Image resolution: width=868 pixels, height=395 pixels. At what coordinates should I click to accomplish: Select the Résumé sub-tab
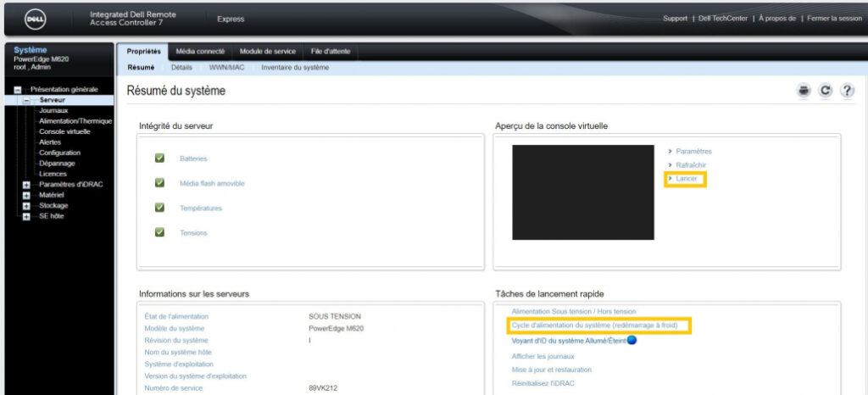click(x=141, y=68)
